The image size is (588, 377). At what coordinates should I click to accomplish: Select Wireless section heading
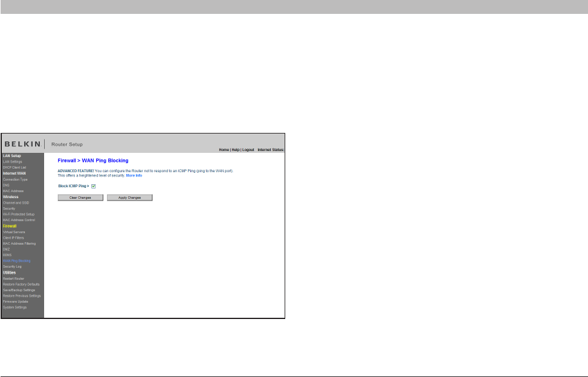coord(10,197)
